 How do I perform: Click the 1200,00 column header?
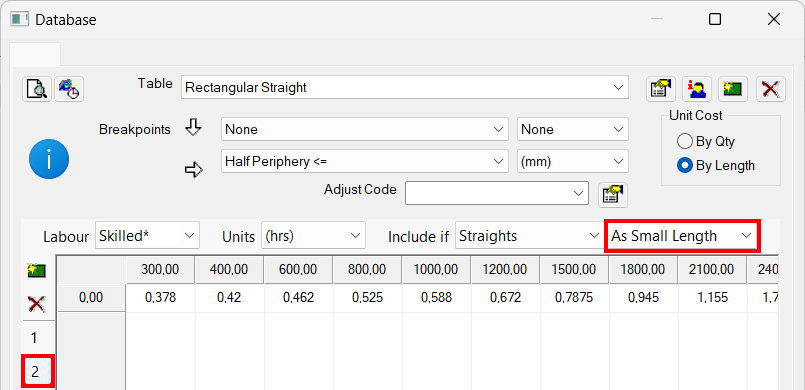click(506, 269)
